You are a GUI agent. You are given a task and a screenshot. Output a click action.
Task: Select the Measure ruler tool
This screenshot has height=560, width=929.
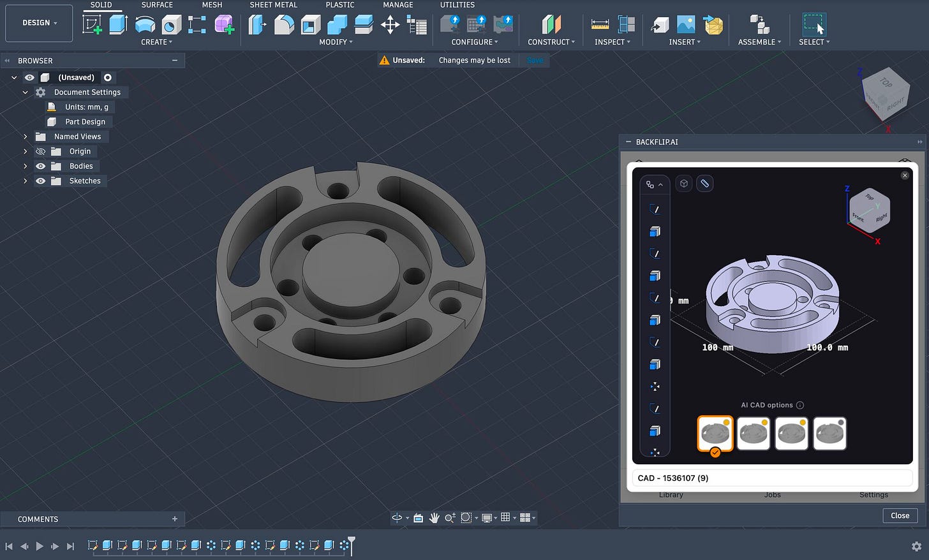600,25
